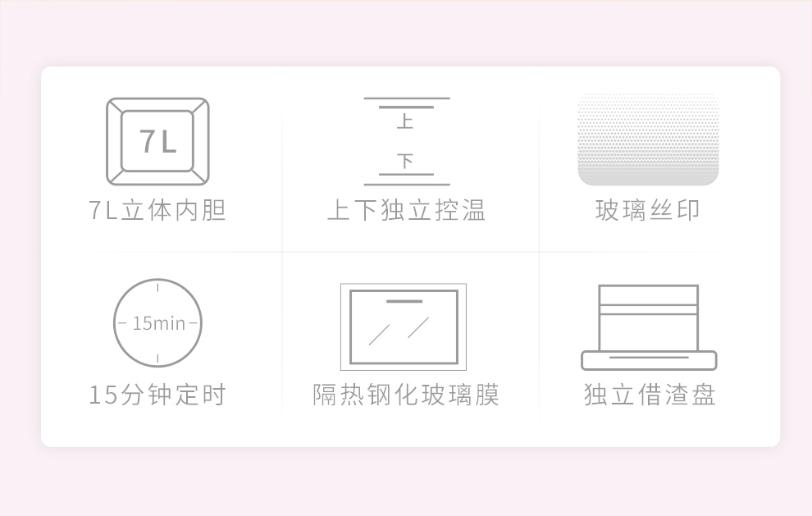The width and height of the screenshot is (812, 516).
Task: Click the 15min timer dial icon
Action: 157,322
